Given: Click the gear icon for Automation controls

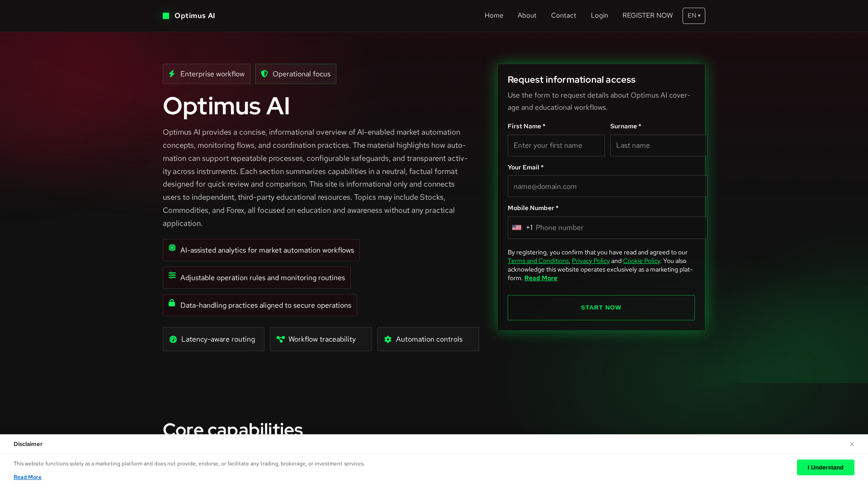Looking at the screenshot, I should pyautogui.click(x=388, y=339).
